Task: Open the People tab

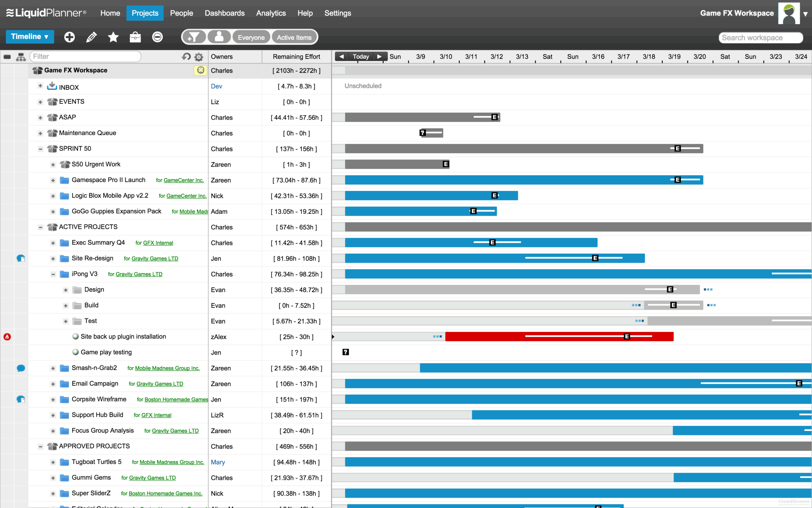Action: coord(181,13)
